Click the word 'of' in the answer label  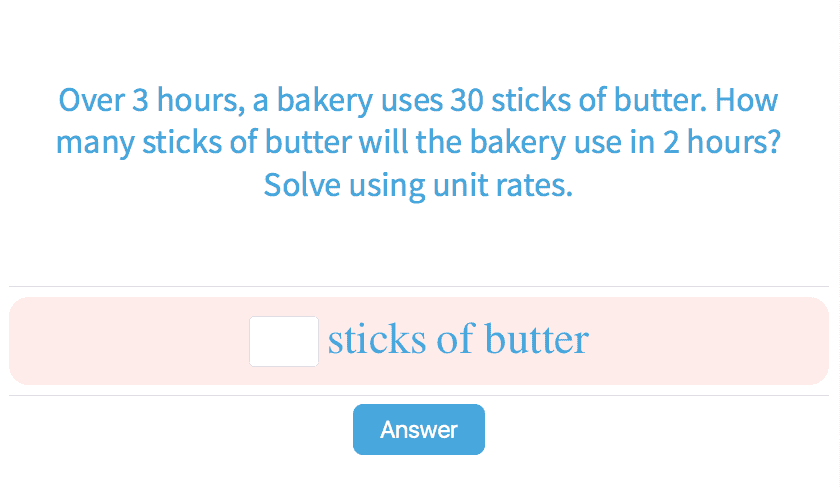[x=454, y=340]
